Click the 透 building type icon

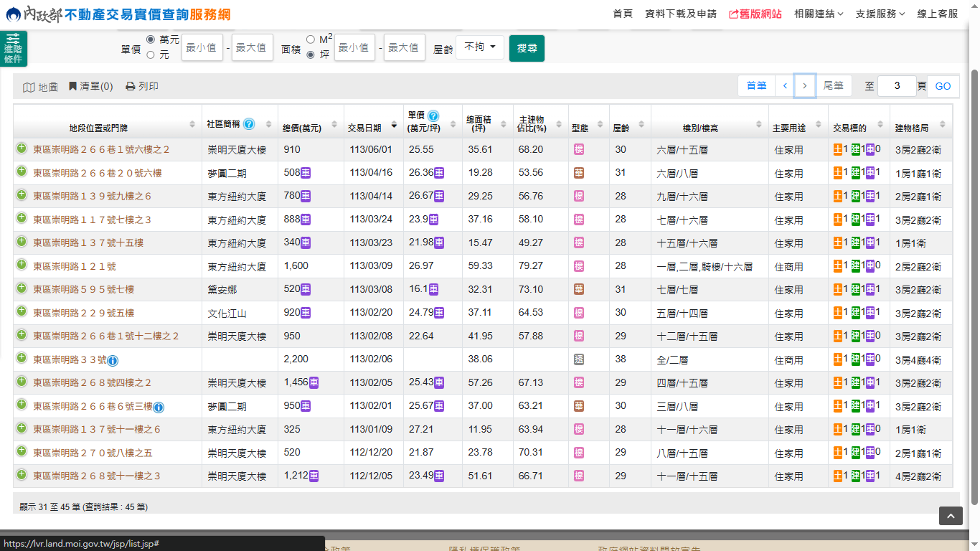click(578, 359)
